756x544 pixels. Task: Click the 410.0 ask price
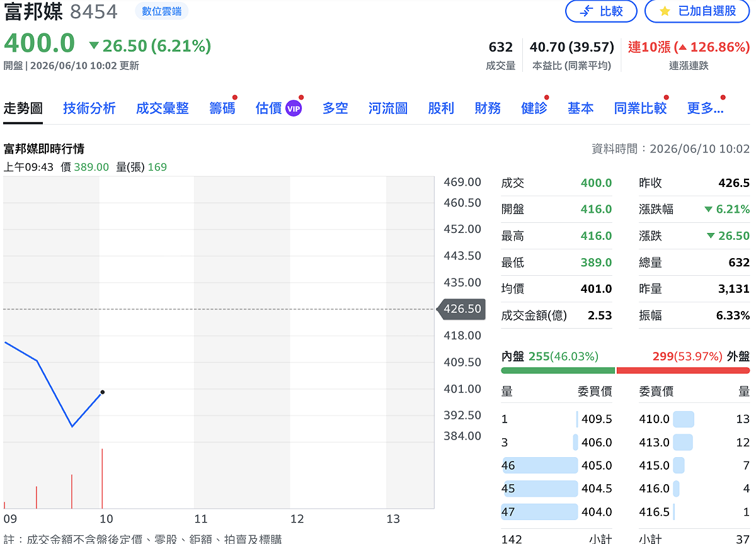coord(655,419)
